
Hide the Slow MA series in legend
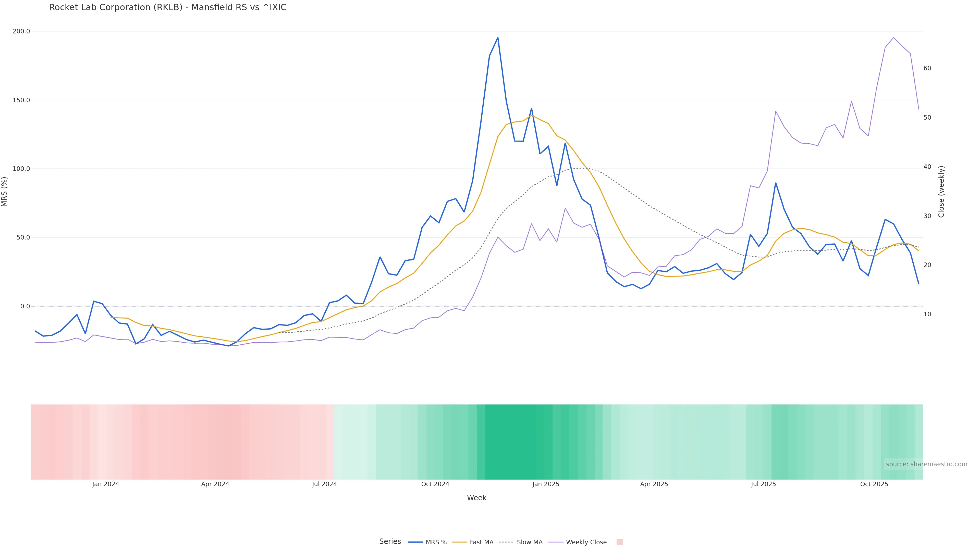(x=530, y=542)
